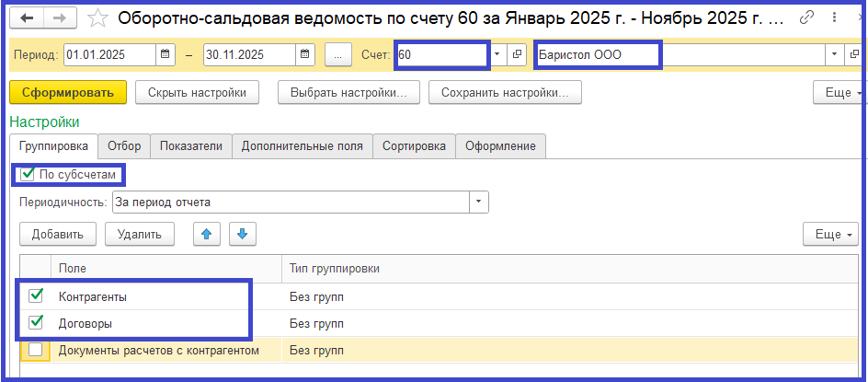Copy link using the chain icon
The height and width of the screenshot is (382, 868).
coord(806,18)
